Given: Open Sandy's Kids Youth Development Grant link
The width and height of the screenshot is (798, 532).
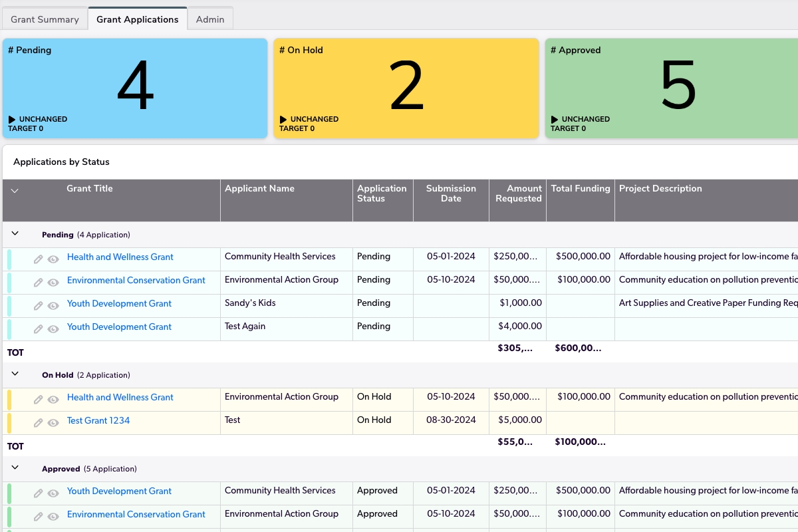Looking at the screenshot, I should (119, 303).
